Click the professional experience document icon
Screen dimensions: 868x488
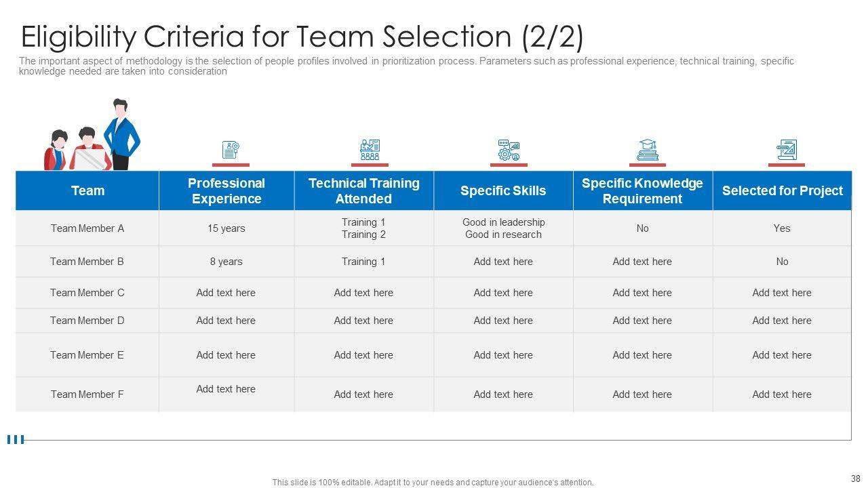click(231, 150)
